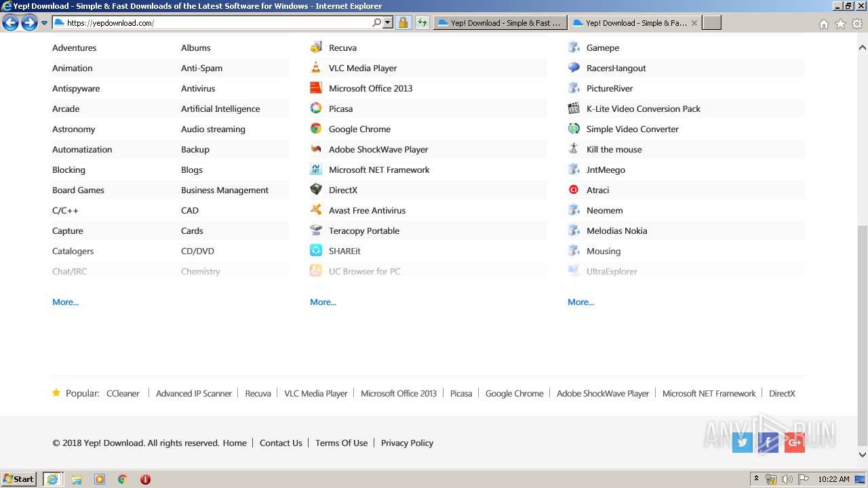Click the 10:22 AM taskbar clock
This screenshot has height=488, width=868.
[x=833, y=479]
